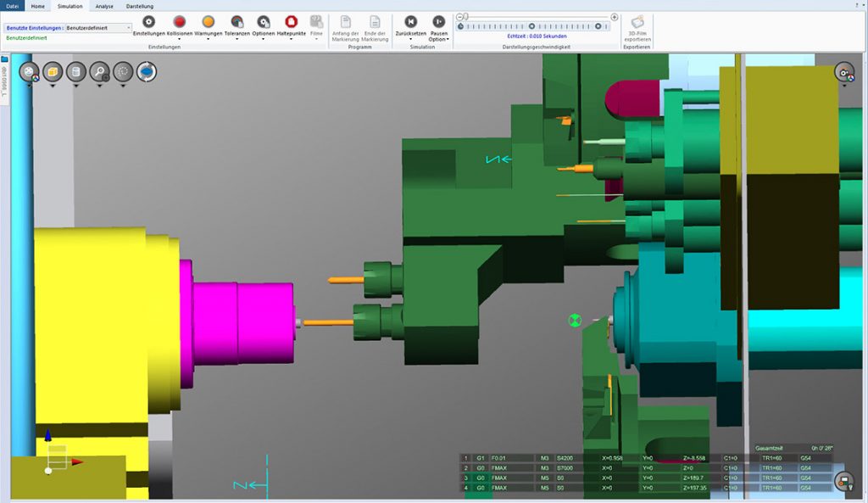868x503 pixels.
Task: Click the cylinder stock display icon
Action: click(75, 71)
